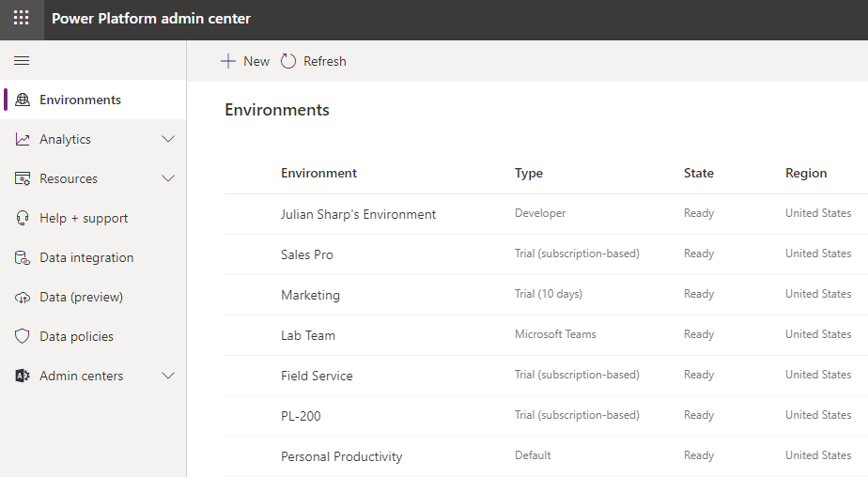The image size is (868, 477).
Task: Click United States region for Sales Pro
Action: click(818, 254)
